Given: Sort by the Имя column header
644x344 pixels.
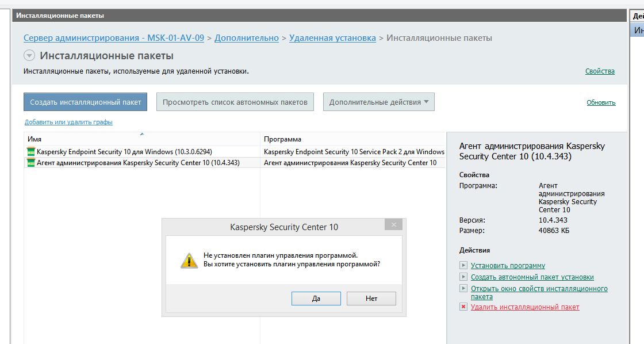Looking at the screenshot, I should tap(142, 139).
